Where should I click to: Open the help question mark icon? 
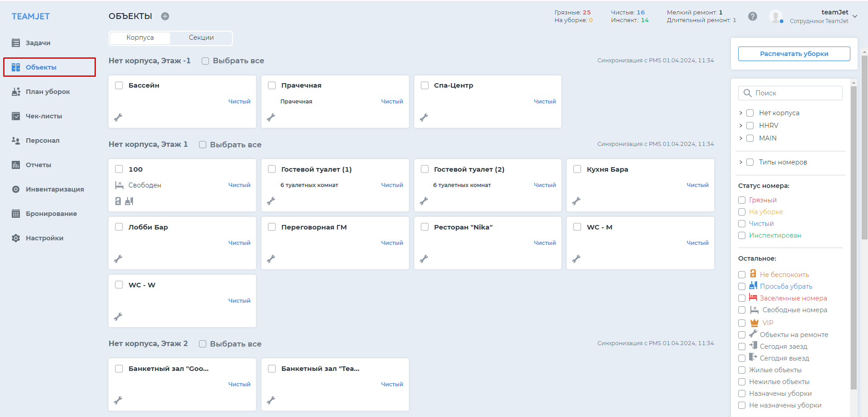753,16
